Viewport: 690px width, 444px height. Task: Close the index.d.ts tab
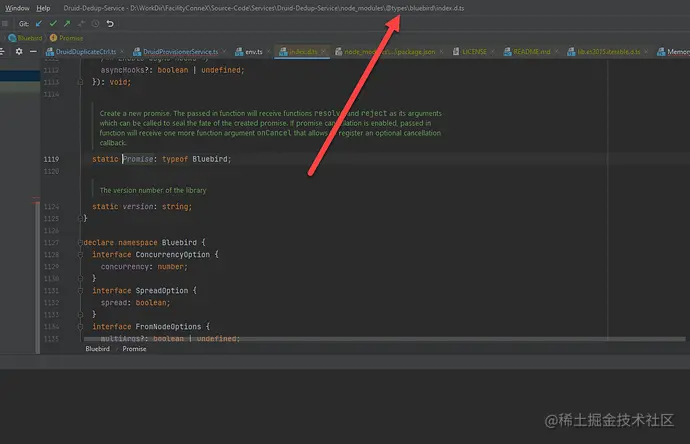[x=323, y=51]
